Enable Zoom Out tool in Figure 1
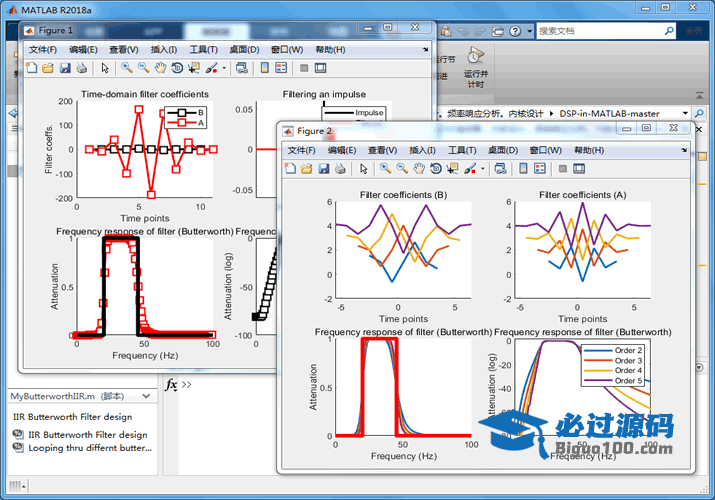715x500 pixels. (144, 68)
